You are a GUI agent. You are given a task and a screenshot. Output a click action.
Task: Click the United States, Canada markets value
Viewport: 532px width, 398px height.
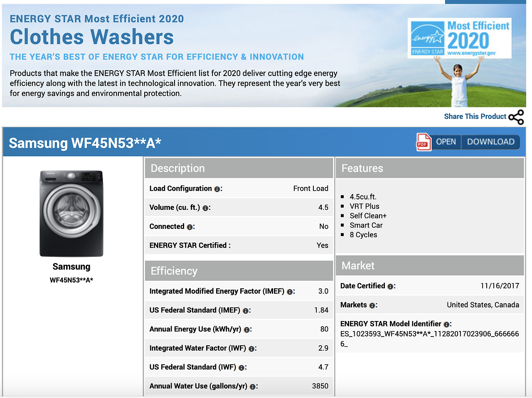[x=483, y=305]
